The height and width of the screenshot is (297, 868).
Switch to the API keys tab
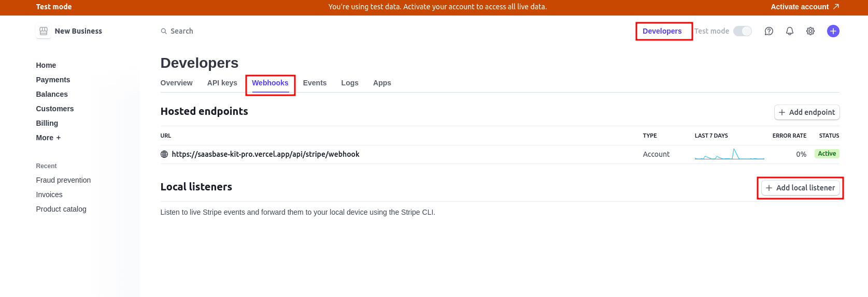coord(222,83)
